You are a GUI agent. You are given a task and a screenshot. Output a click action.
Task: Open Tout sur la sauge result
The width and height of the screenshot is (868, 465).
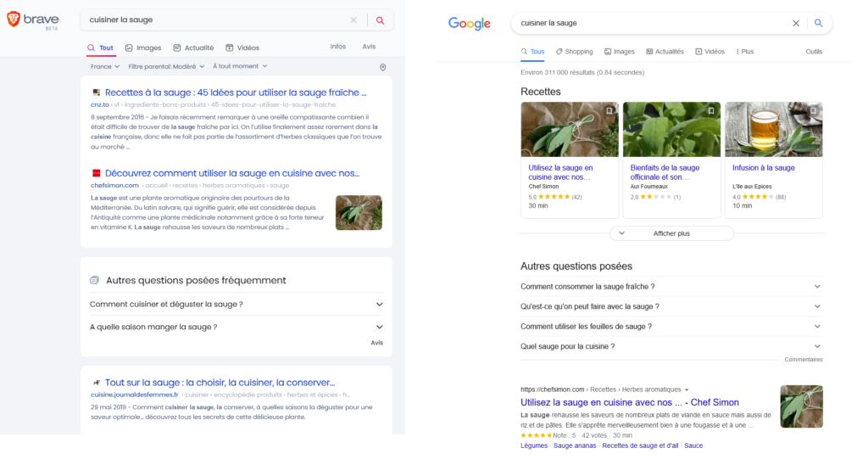pyautogui.click(x=220, y=383)
